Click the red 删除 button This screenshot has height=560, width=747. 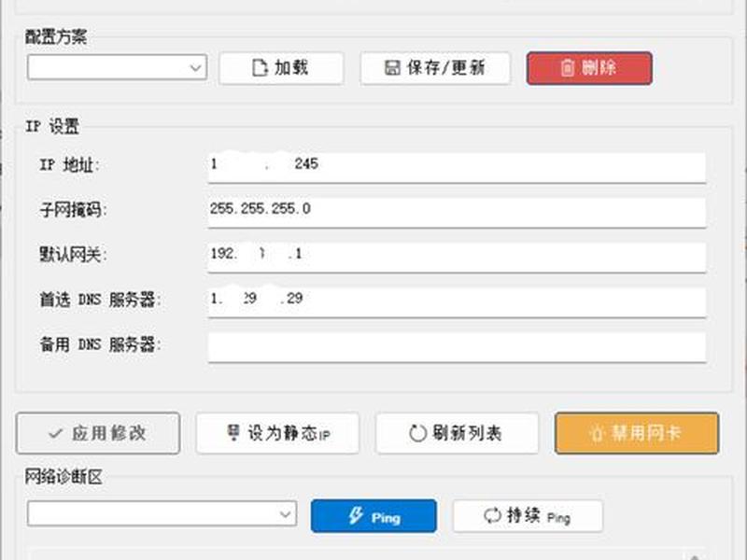coord(589,68)
